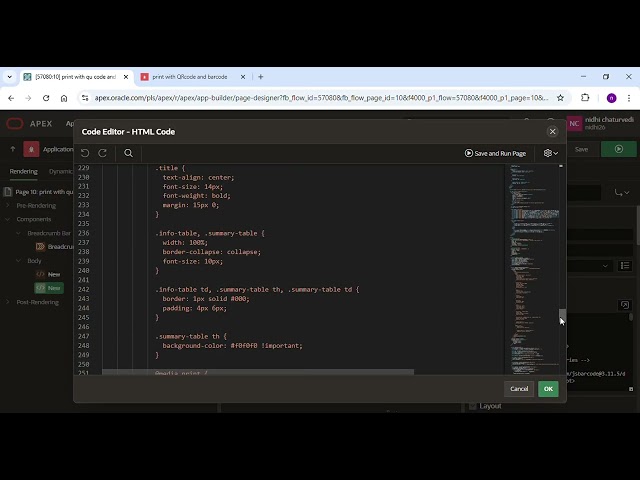Click line 229 .title selector text
This screenshot has width=640, height=480.
170,168
